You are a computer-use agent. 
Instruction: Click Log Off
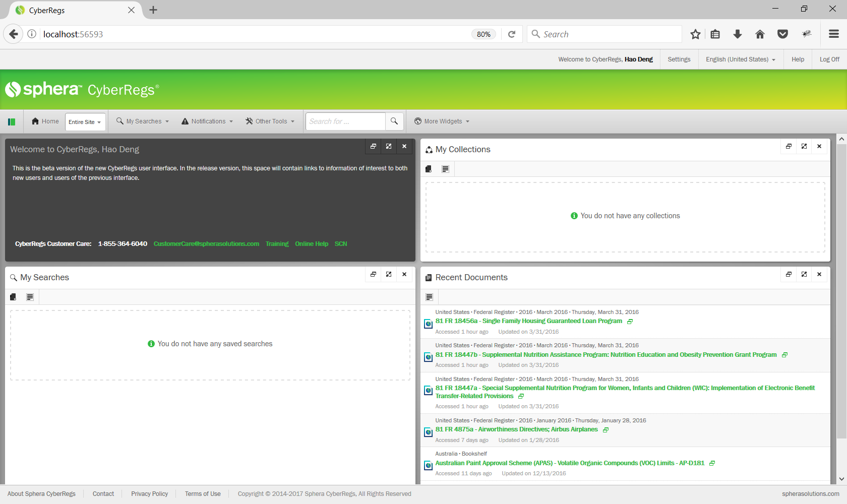coord(829,59)
